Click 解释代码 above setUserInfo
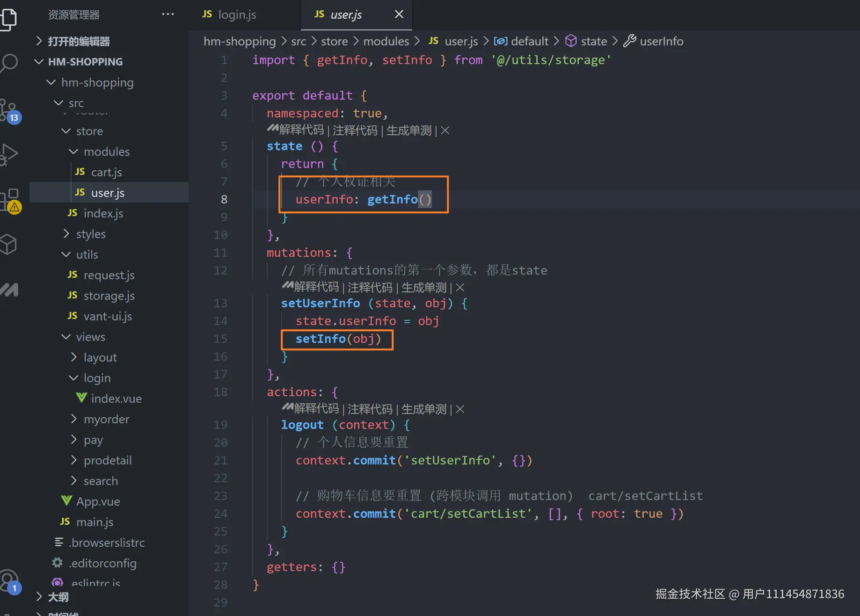Screen dimensions: 860x616 pos(316,288)
